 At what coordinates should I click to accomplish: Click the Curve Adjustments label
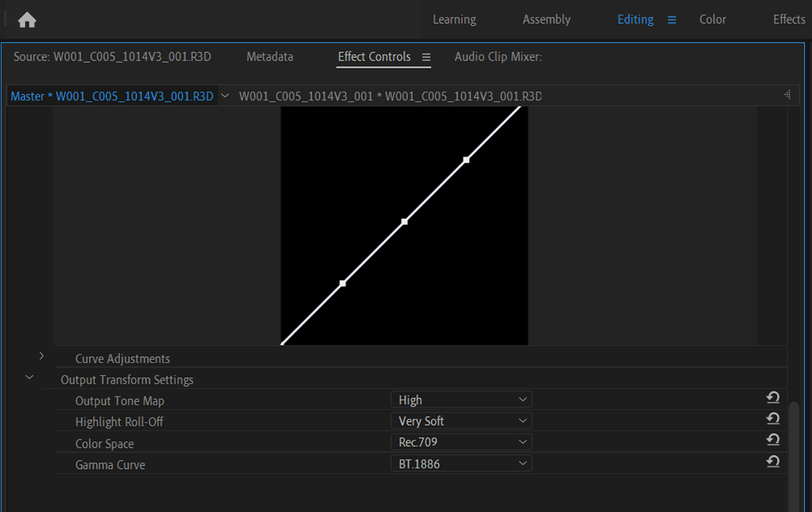point(122,359)
